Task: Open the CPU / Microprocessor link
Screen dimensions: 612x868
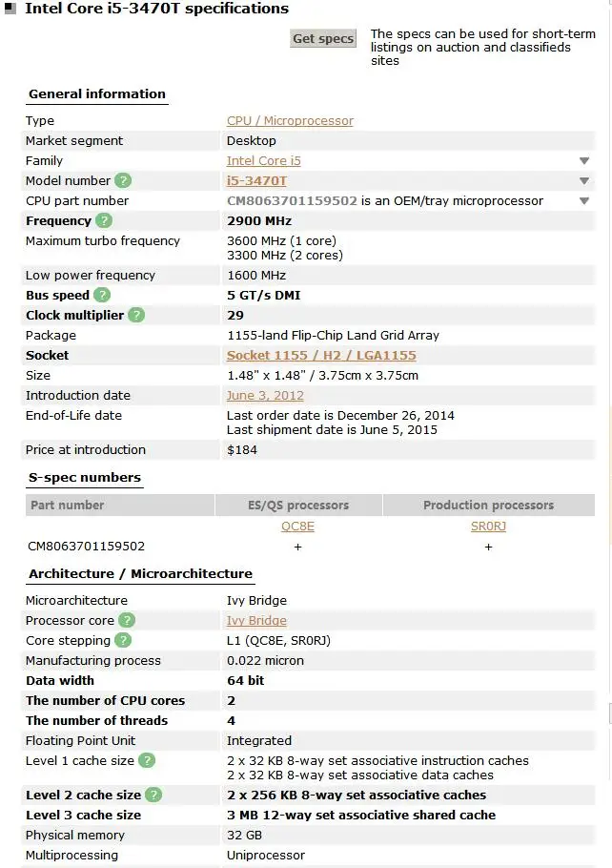Action: click(x=290, y=121)
